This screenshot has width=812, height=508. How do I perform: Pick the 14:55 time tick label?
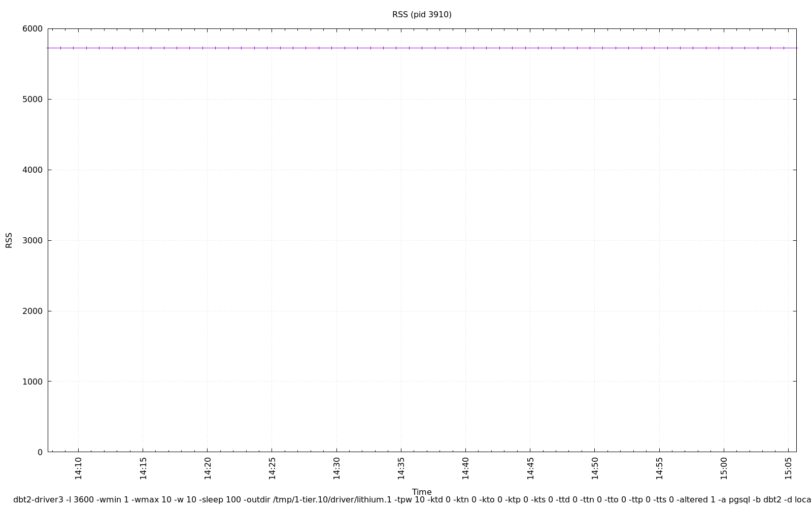(659, 468)
